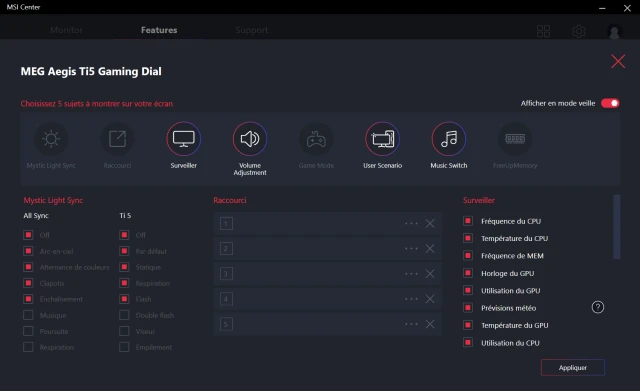Select the Raccourci shortcut dial icon

pos(118,139)
